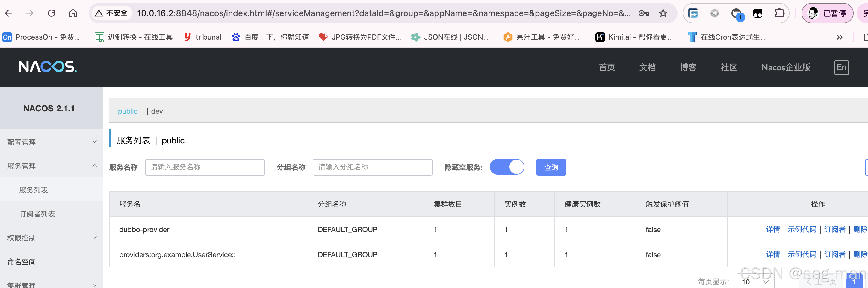Show more bookmarks via double chevron
868x288 pixels.
tap(840, 37)
